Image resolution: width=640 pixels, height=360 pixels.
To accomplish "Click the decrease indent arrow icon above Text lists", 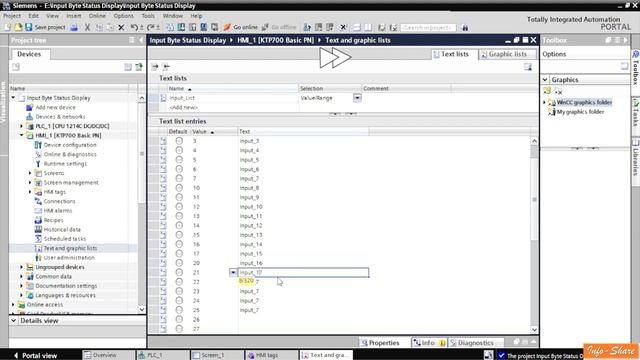I will [166, 67].
